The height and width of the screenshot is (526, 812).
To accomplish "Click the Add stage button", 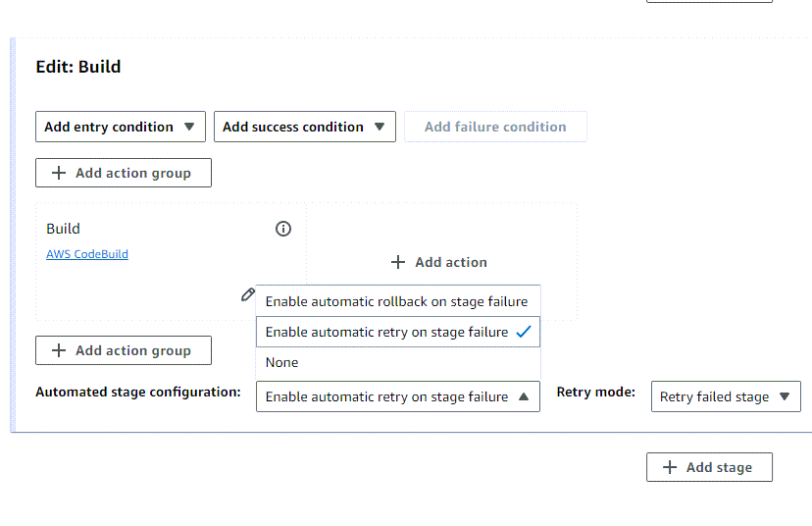I will pyautogui.click(x=708, y=467).
